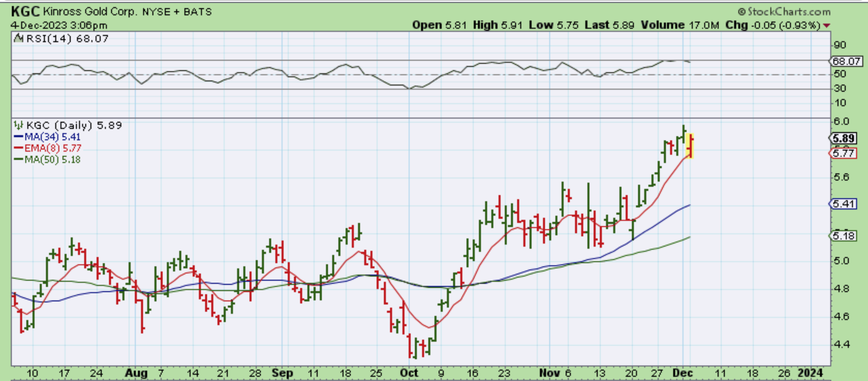
Task: Click the EMA(8) 5.77 legend label
Action: point(53,148)
